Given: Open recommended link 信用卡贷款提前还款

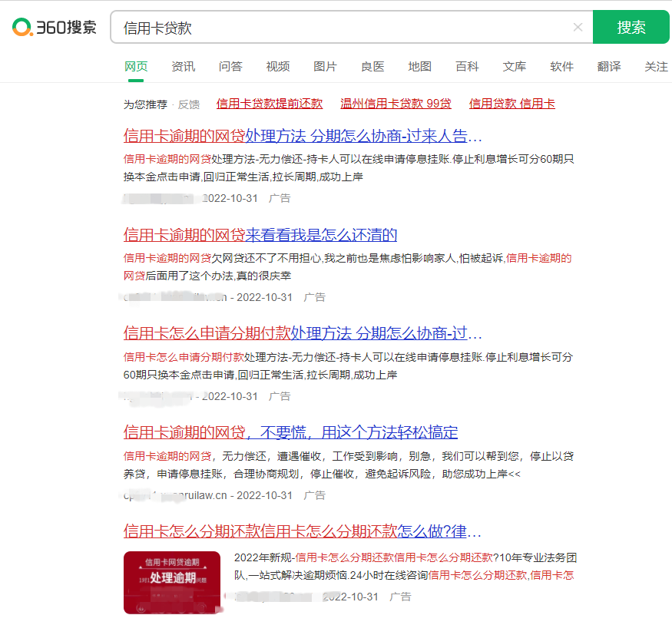Looking at the screenshot, I should point(271,104).
